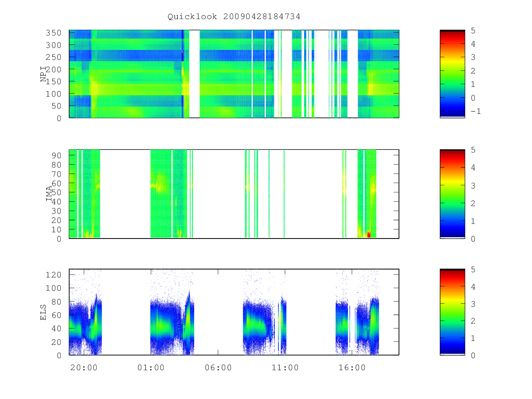Click the -1 label on NPI colorbar
This screenshot has width=532, height=399.
(476, 111)
